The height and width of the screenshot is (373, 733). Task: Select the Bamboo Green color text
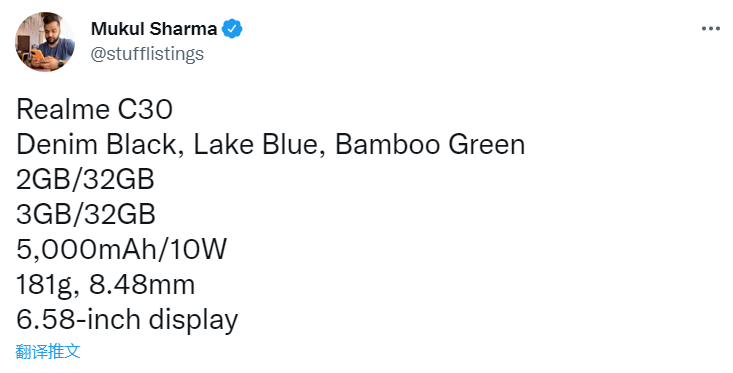pos(430,144)
